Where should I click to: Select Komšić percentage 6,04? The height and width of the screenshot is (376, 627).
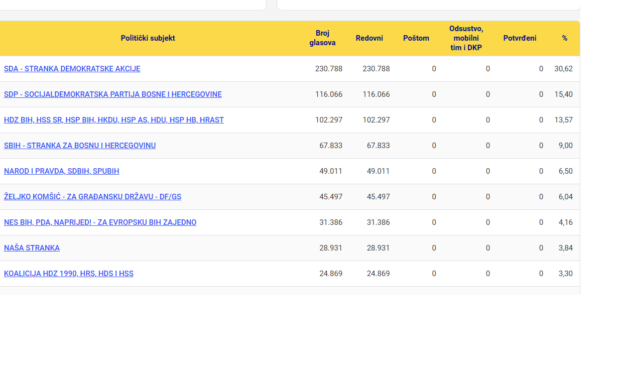point(565,197)
